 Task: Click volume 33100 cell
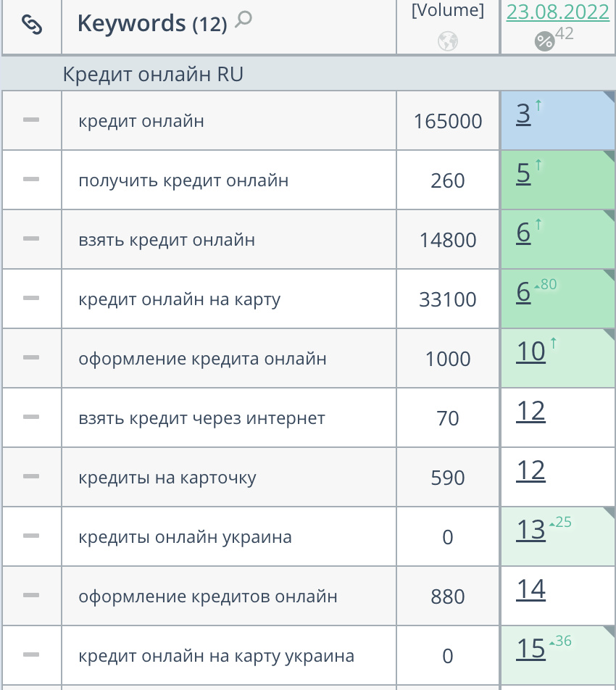448,299
